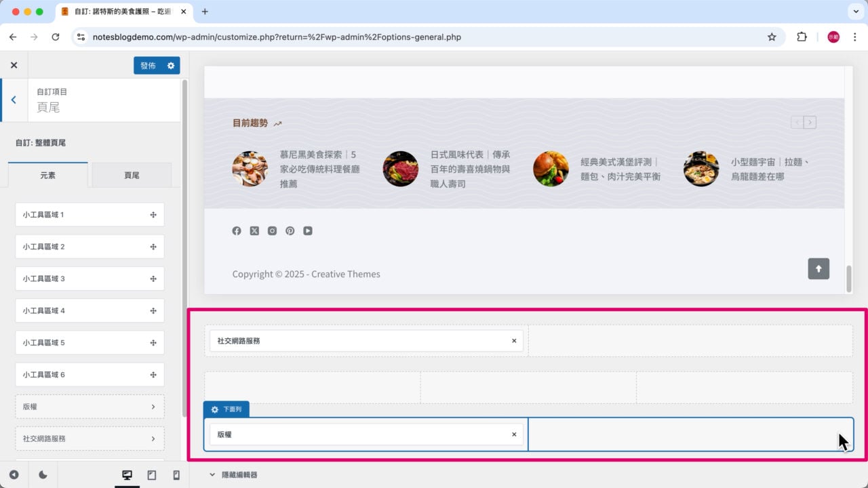Click the Facebook icon in the footer preview

237,230
